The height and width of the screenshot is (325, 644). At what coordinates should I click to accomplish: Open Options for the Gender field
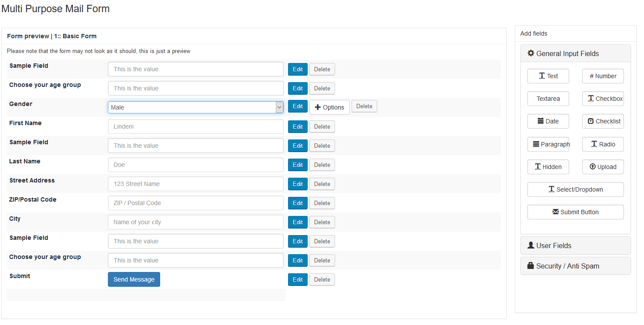(x=329, y=107)
